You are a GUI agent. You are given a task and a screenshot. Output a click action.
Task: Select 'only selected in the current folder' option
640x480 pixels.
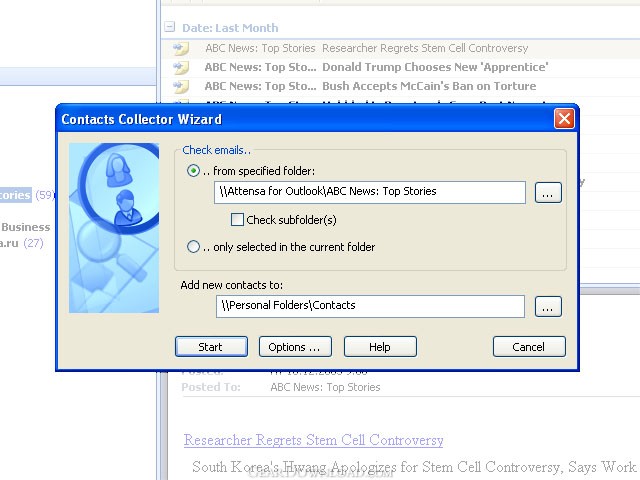tap(193, 247)
